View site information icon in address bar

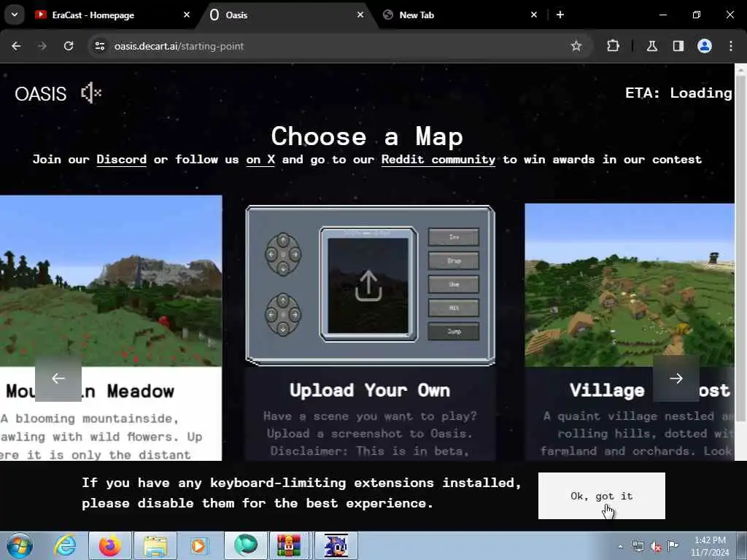click(99, 46)
